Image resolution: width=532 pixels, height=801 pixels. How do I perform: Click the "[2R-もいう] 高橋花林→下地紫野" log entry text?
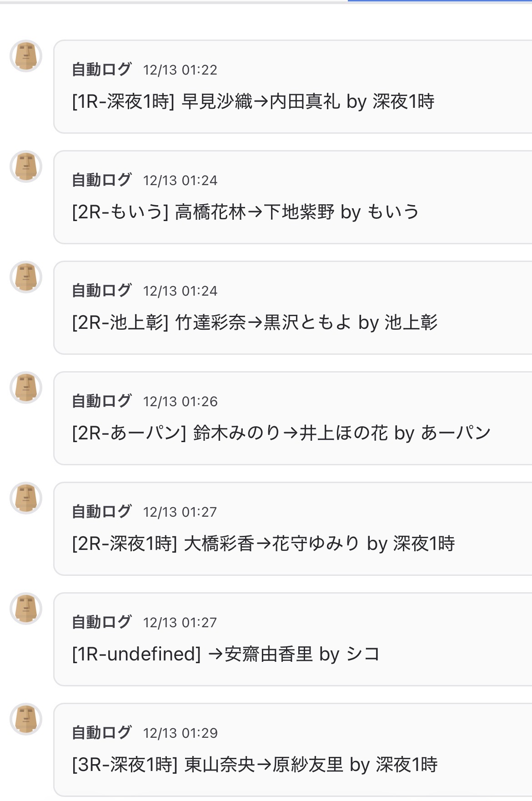point(245,212)
